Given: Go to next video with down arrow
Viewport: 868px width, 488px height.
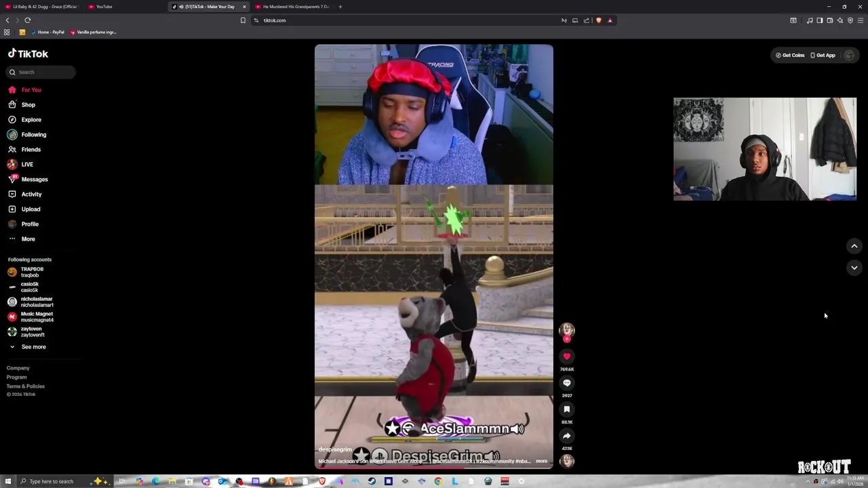Looking at the screenshot, I should tap(854, 268).
